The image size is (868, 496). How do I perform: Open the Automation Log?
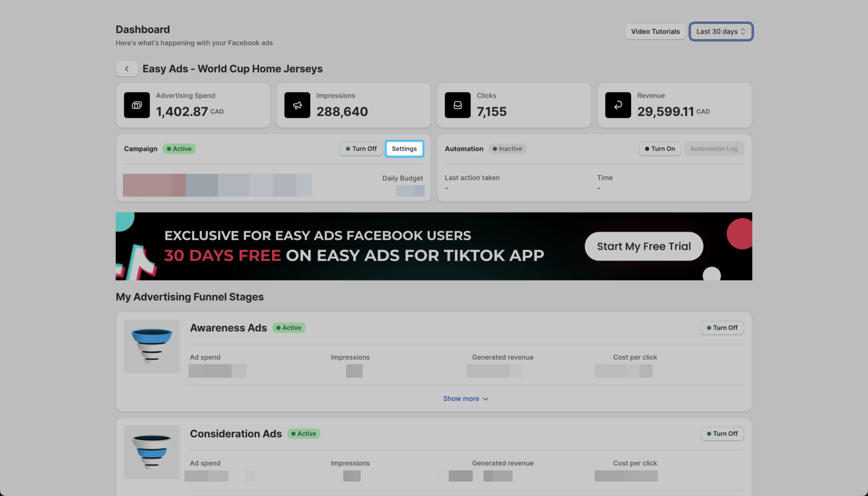coord(713,149)
